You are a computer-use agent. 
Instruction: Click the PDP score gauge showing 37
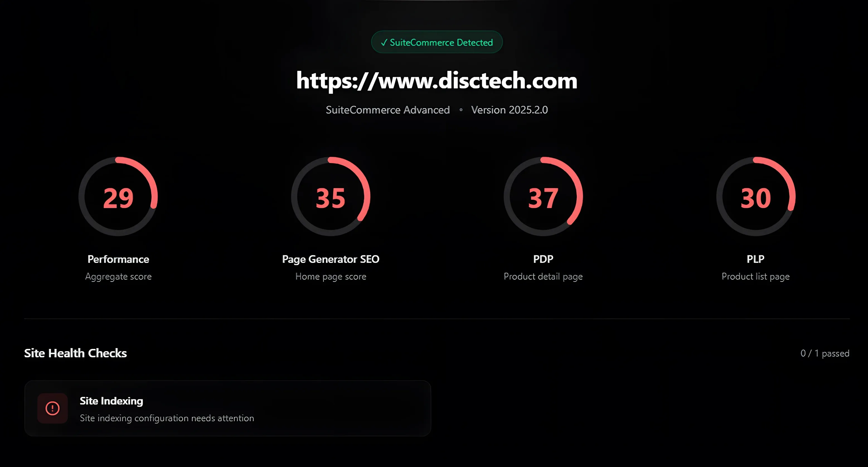(543, 196)
